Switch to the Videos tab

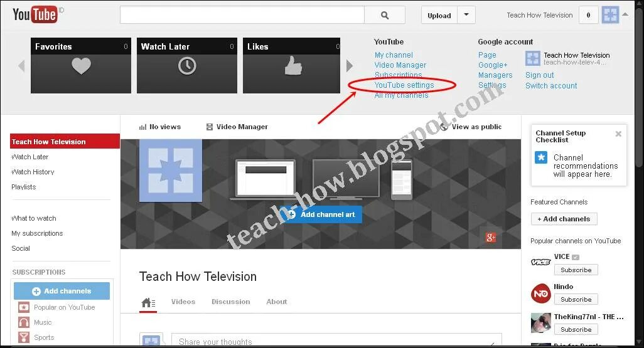coord(183,302)
